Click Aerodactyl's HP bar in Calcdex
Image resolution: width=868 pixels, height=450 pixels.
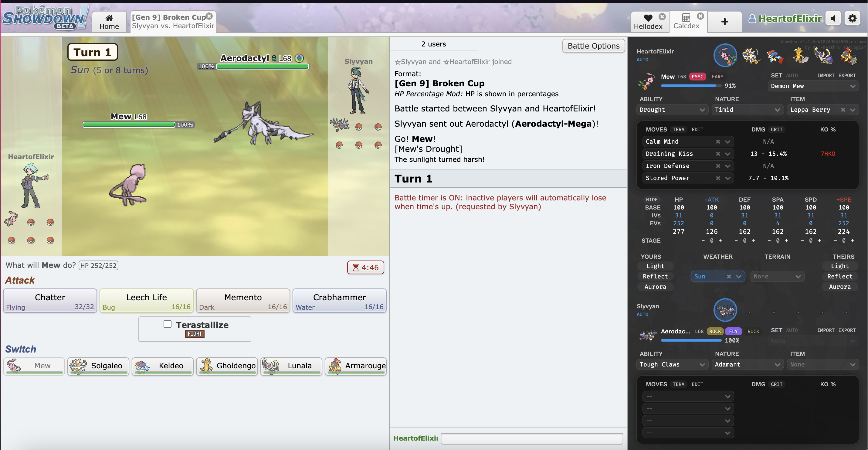point(691,340)
